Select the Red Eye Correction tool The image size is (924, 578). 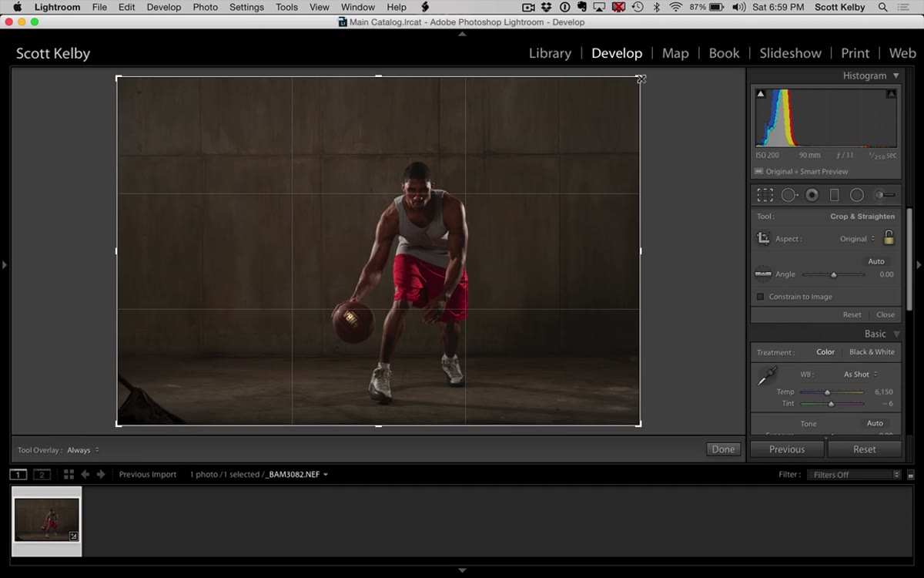pyautogui.click(x=812, y=195)
